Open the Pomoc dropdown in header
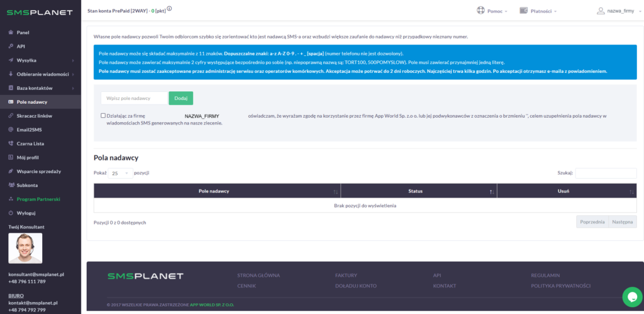 [x=492, y=11]
